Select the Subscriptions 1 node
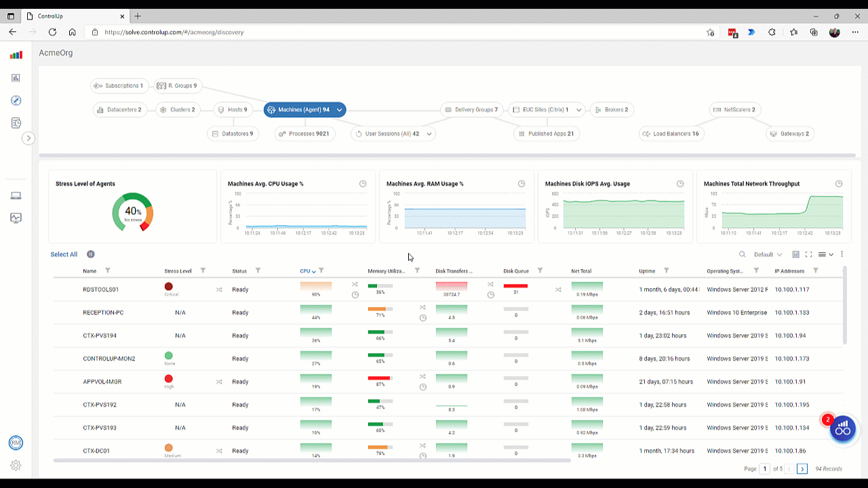 click(119, 85)
